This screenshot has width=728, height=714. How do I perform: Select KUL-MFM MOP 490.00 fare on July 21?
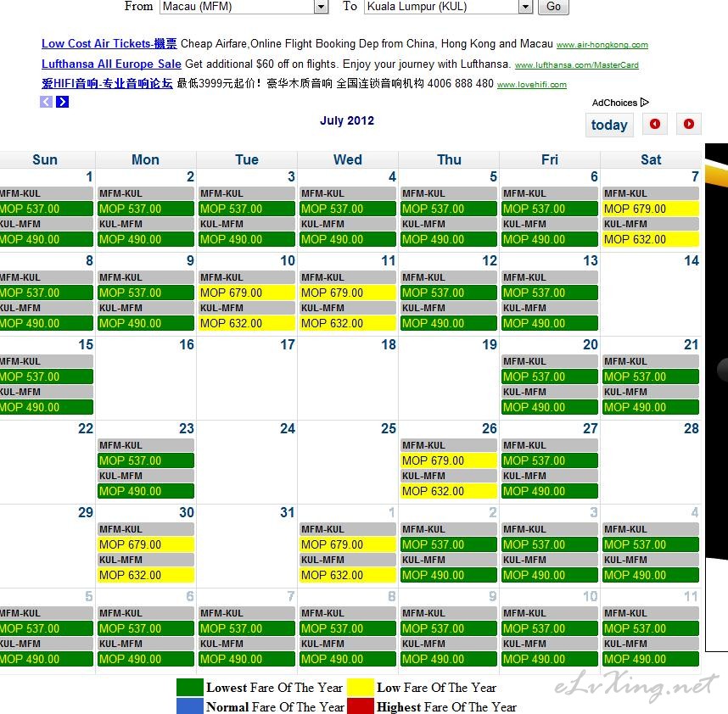(x=651, y=407)
